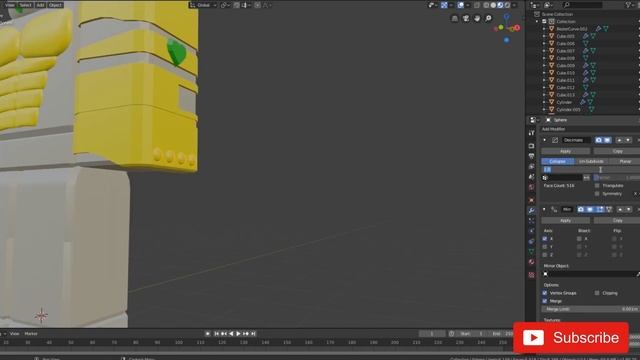
Task: Open the Render properties tab
Action: point(531,146)
